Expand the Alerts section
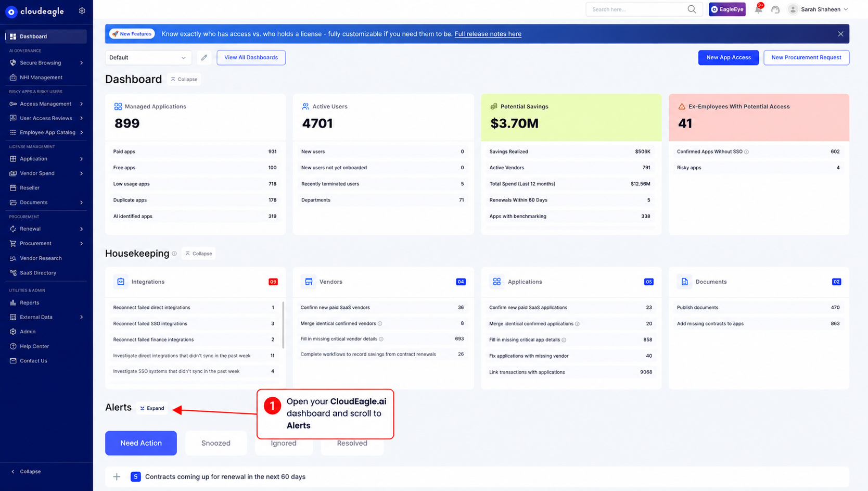Image resolution: width=868 pixels, height=491 pixels. 152,408
